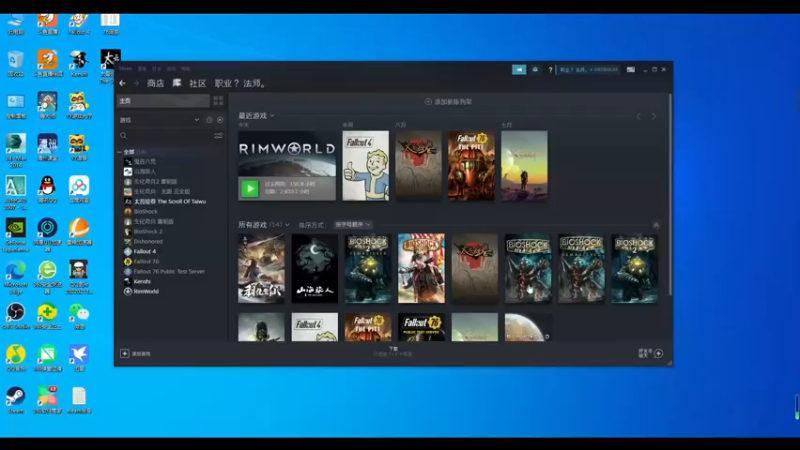Open the GeForce Experience desktop icon
Viewport: 800px width, 450px height.
pyautogui.click(x=16, y=235)
